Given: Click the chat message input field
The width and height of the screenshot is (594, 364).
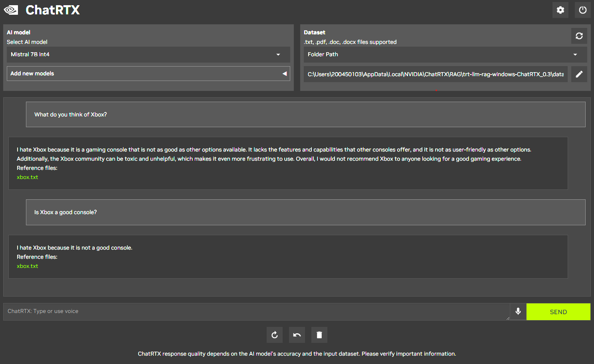Looking at the screenshot, I should (255, 311).
